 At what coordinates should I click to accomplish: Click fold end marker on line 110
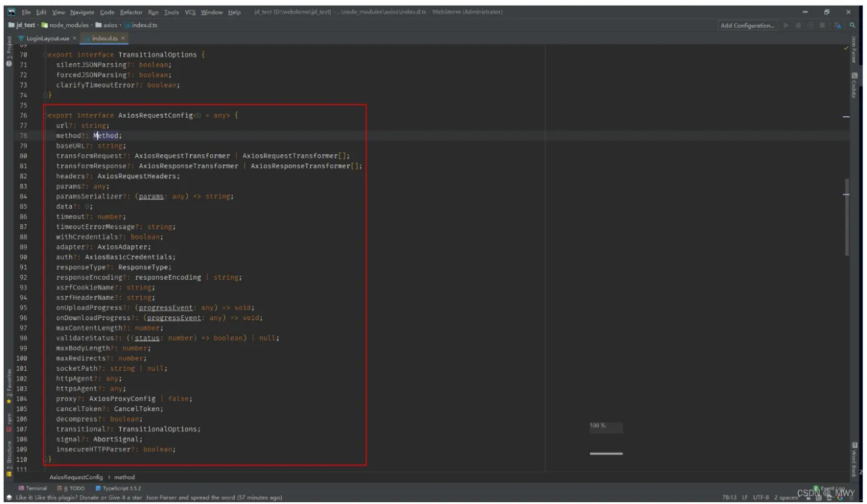45,459
